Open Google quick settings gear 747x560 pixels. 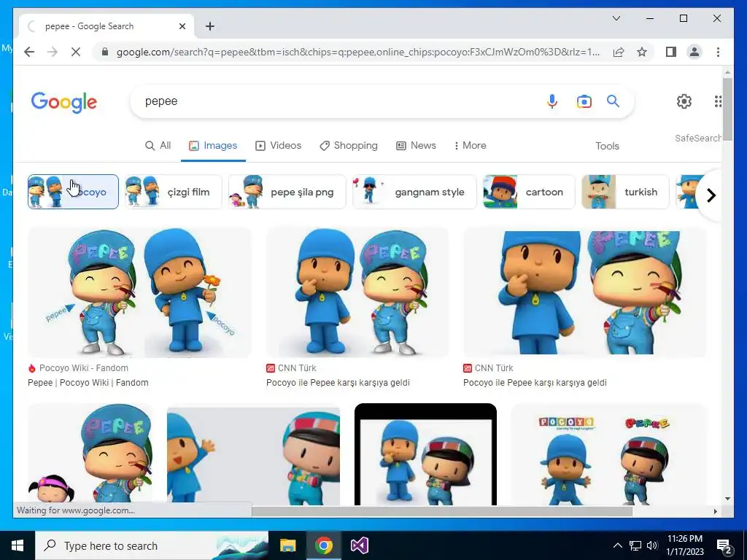[x=684, y=101]
